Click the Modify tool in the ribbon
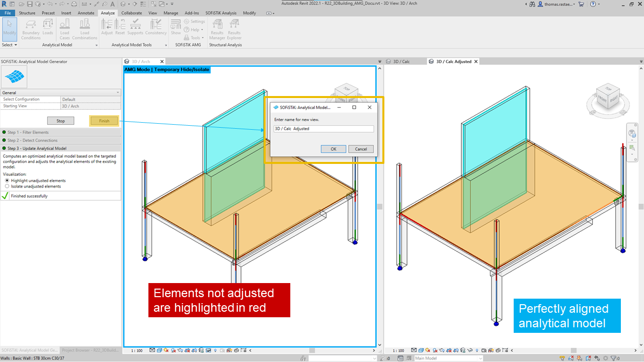The height and width of the screenshot is (362, 644). 10,29
